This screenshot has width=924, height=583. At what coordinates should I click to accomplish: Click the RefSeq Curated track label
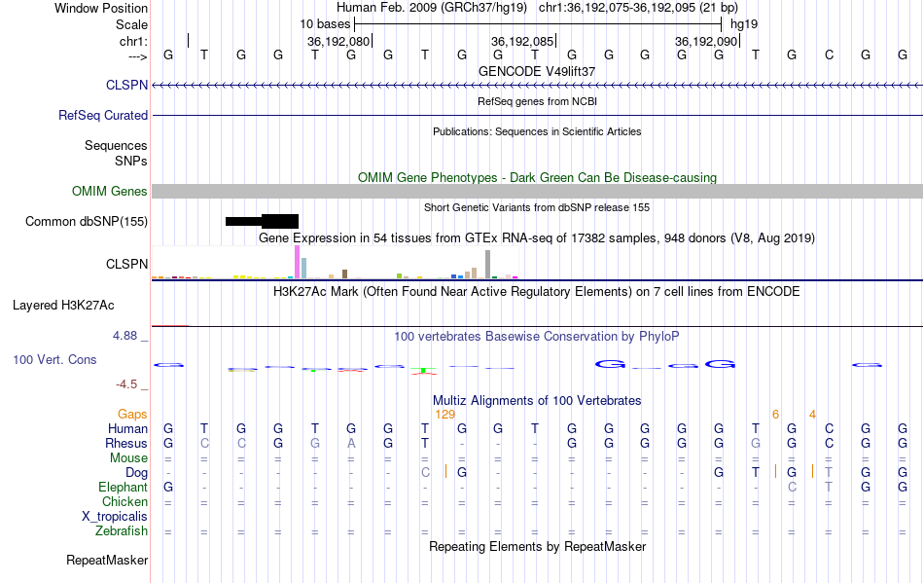click(102, 115)
